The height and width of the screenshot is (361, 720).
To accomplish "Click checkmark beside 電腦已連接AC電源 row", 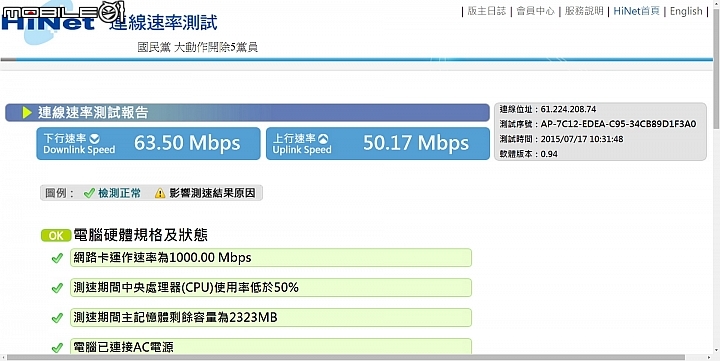I will click(57, 348).
